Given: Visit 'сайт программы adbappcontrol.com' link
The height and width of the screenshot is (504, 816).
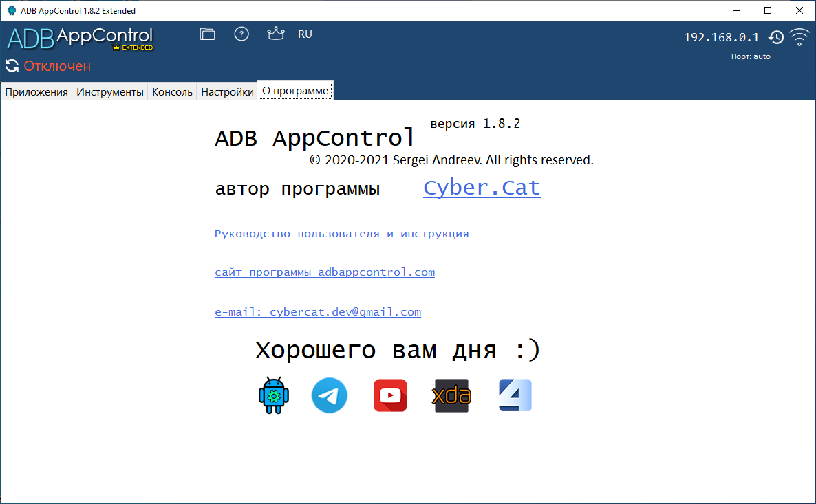Looking at the screenshot, I should 325,272.
